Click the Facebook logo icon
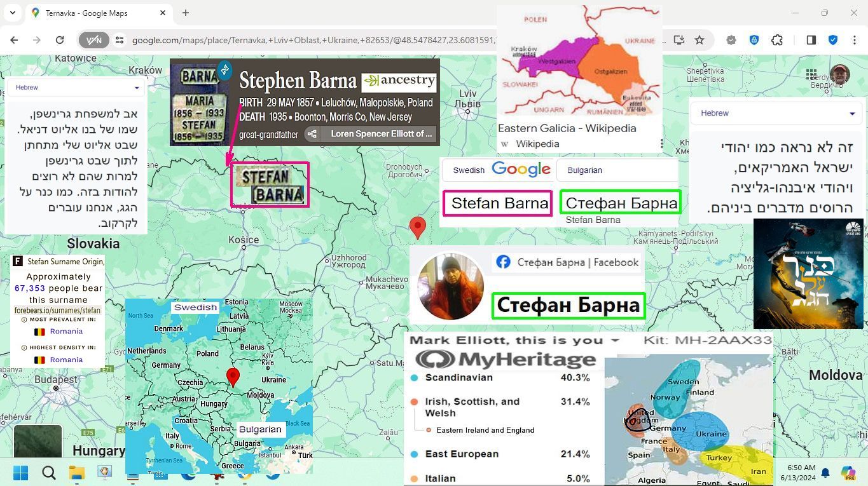 click(504, 262)
